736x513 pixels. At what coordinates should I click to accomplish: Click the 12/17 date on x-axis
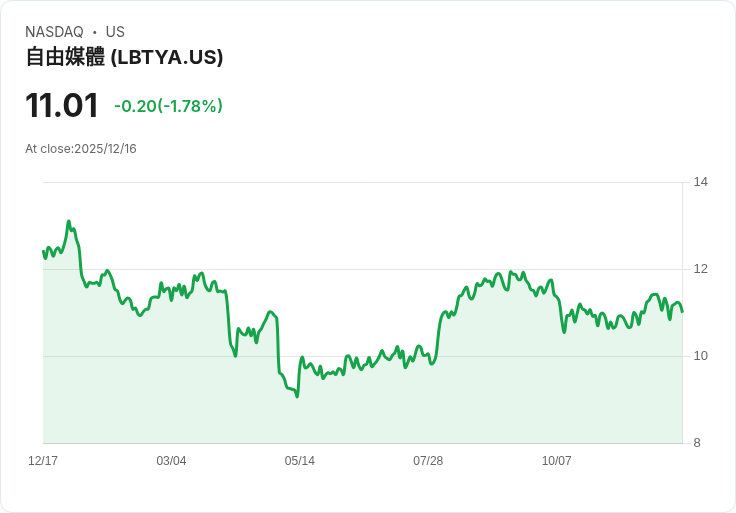coord(43,461)
